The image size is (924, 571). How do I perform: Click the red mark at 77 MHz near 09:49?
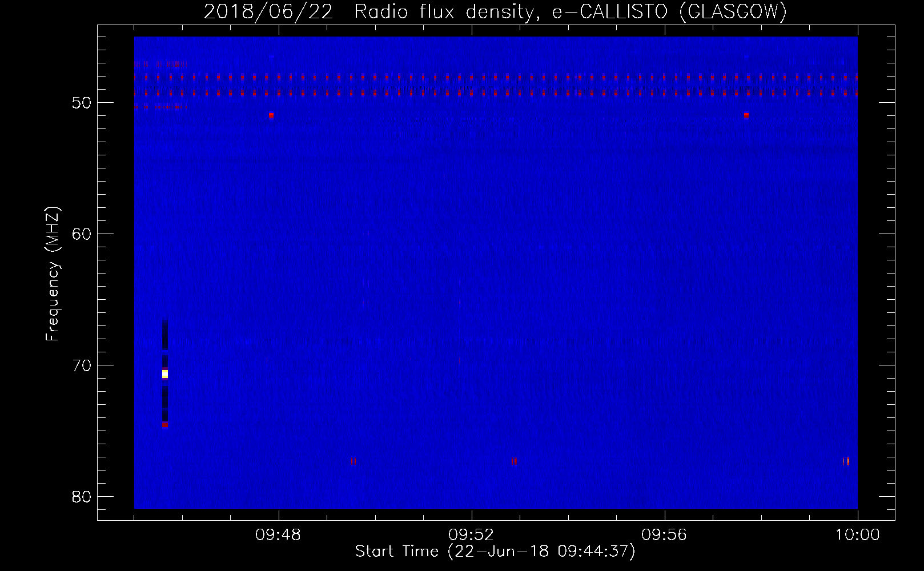(x=353, y=461)
